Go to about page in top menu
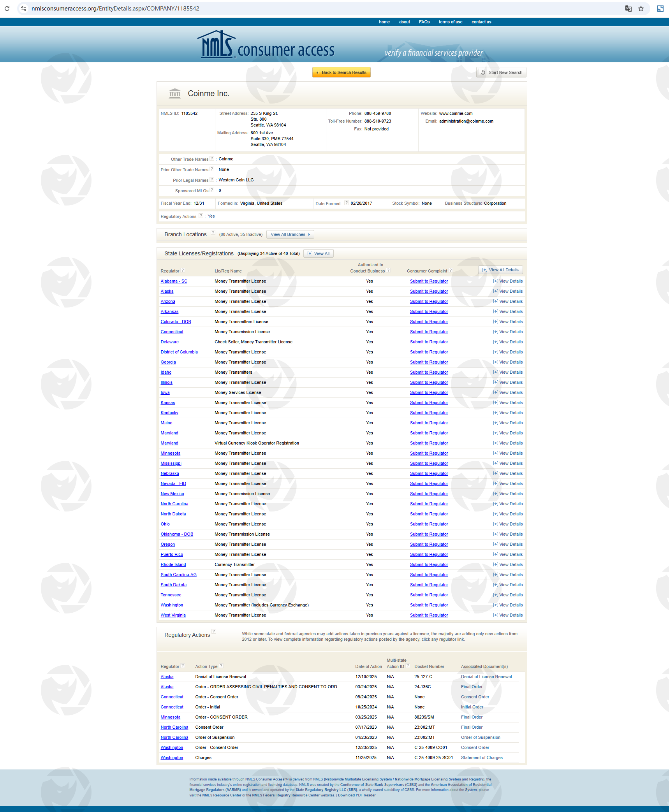The image size is (669, 812). 404,22
